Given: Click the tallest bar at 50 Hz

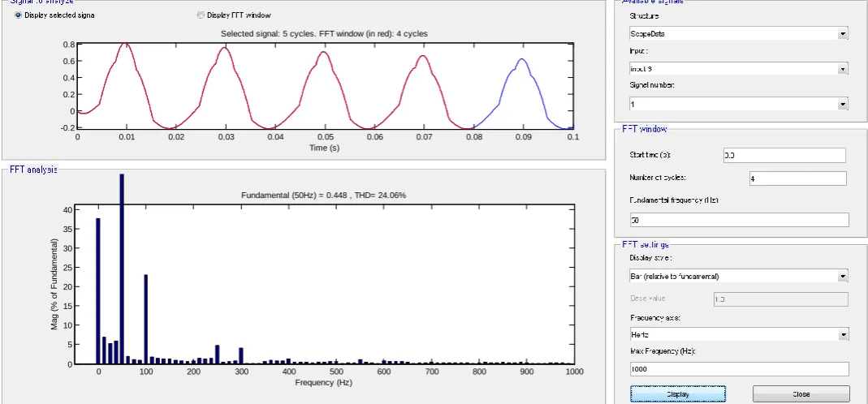Looking at the screenshot, I should click(122, 269).
